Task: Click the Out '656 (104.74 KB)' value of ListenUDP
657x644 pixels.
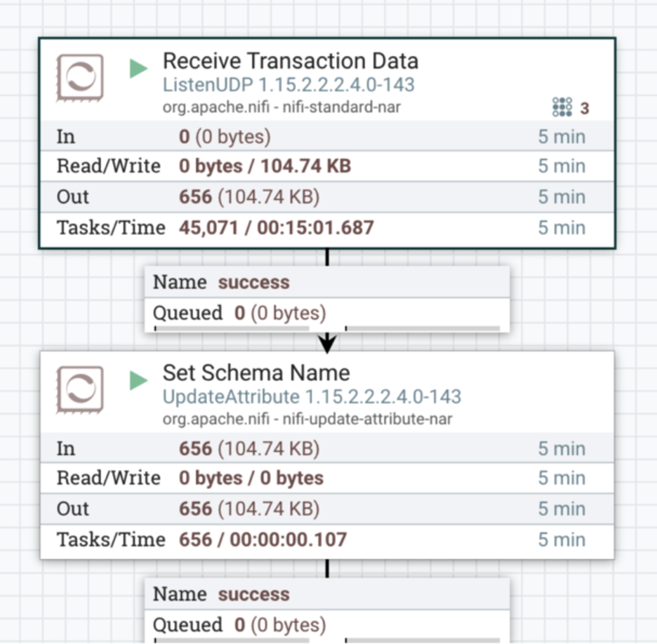Action: pyautogui.click(x=249, y=197)
